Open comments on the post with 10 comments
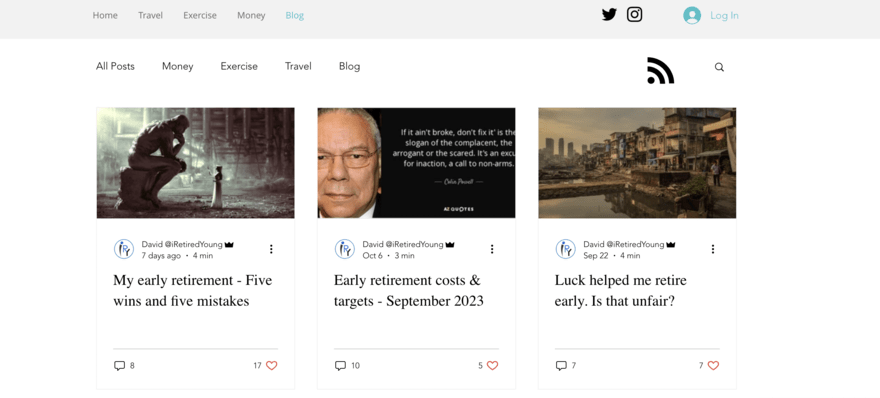880x398 pixels. [x=340, y=365]
